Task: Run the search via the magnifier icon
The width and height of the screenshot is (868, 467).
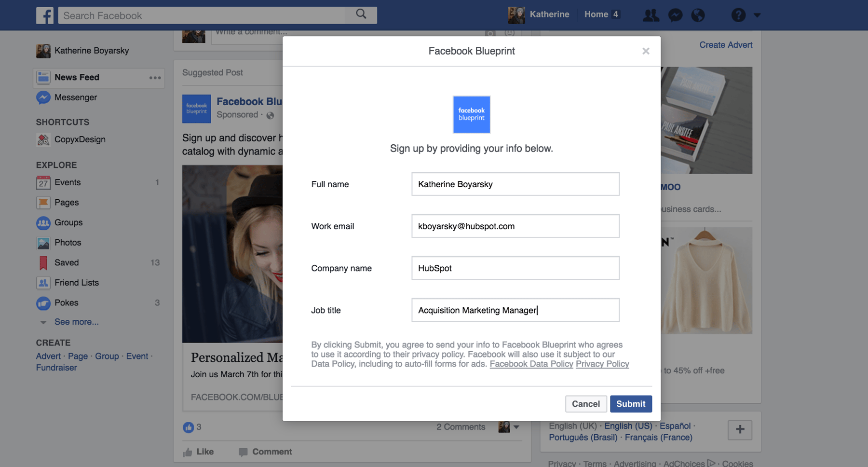Action: tap(361, 15)
